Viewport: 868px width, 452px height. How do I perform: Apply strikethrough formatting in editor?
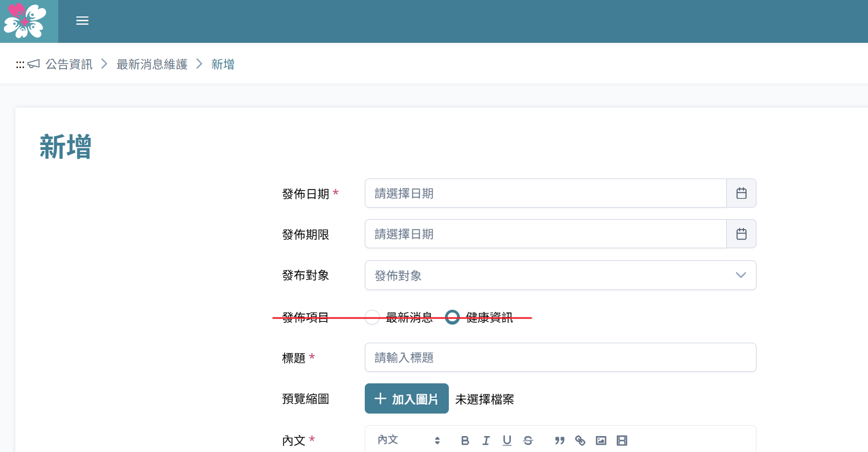[x=528, y=440]
